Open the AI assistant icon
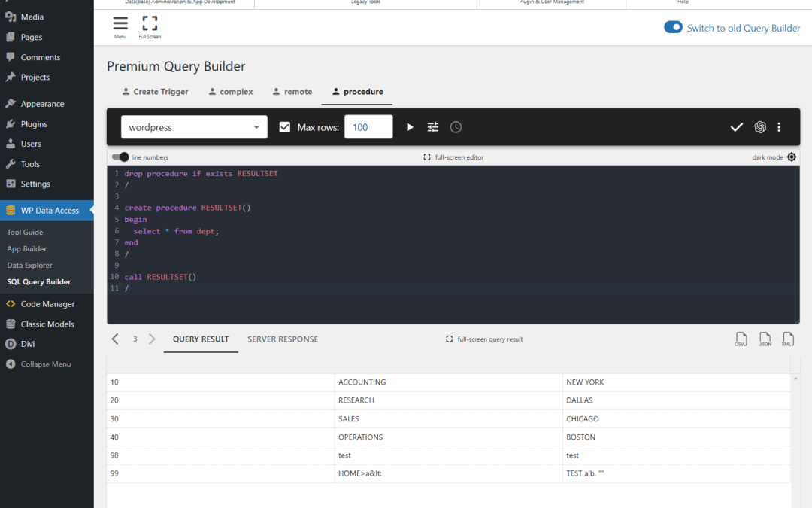This screenshot has height=508, width=812. pos(760,127)
